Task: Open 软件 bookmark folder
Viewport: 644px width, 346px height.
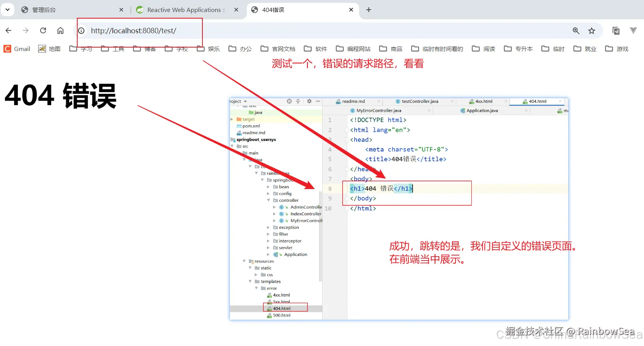Action: point(316,49)
